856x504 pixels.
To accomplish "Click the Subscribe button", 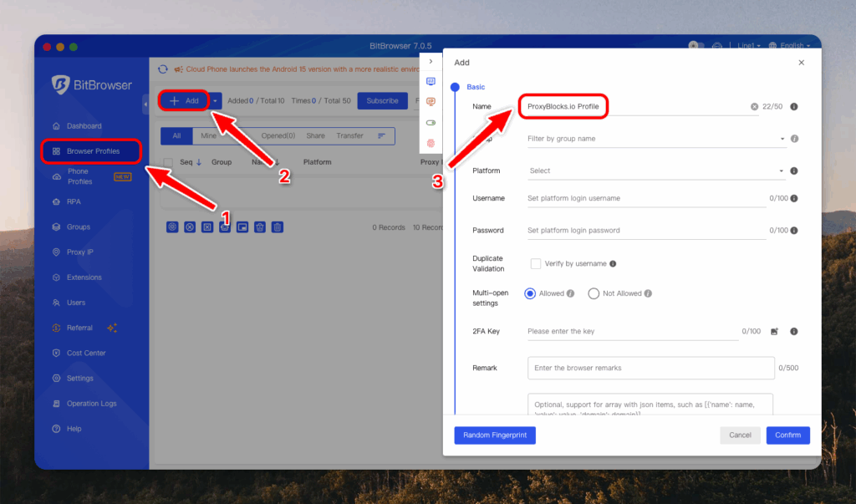I will (382, 101).
